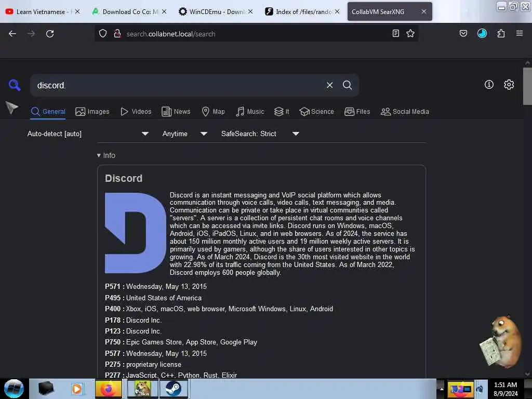Click the hamster desktop mascot
Image resolution: width=532 pixels, height=399 pixels.
pos(501,342)
